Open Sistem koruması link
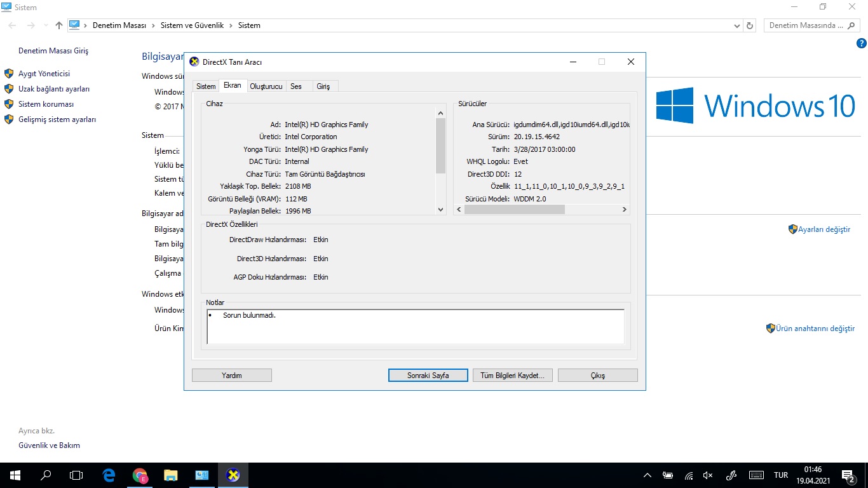Image resolution: width=868 pixels, height=488 pixels. click(46, 104)
